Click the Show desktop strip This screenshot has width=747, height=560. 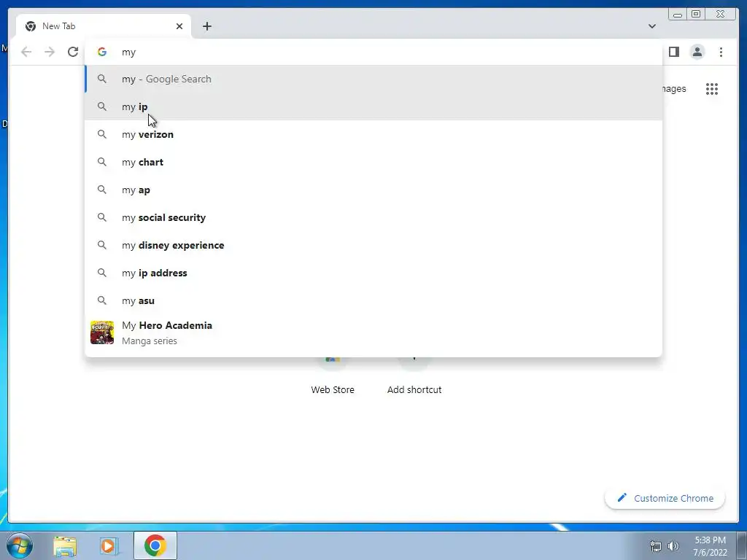pyautogui.click(x=742, y=545)
